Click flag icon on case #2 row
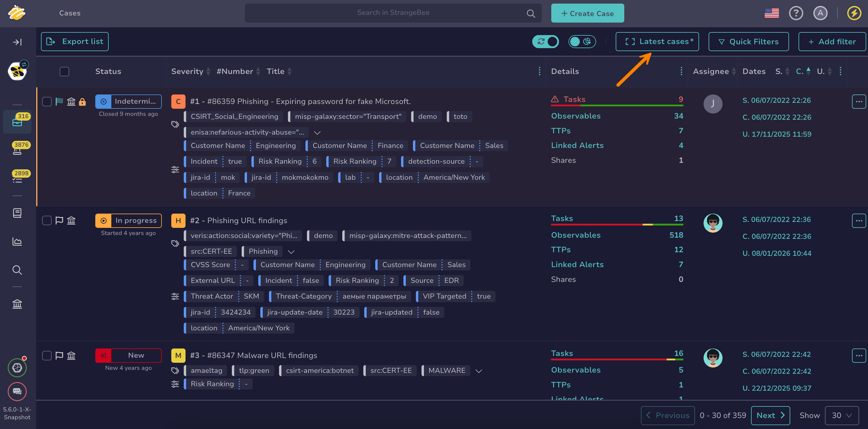The image size is (868, 429). (x=59, y=220)
